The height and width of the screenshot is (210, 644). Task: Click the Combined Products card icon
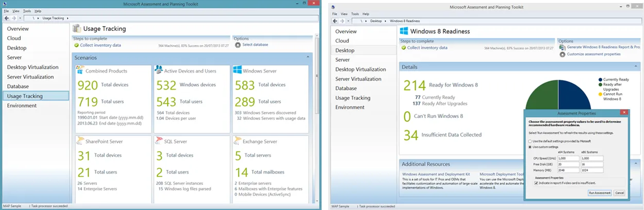click(x=80, y=70)
